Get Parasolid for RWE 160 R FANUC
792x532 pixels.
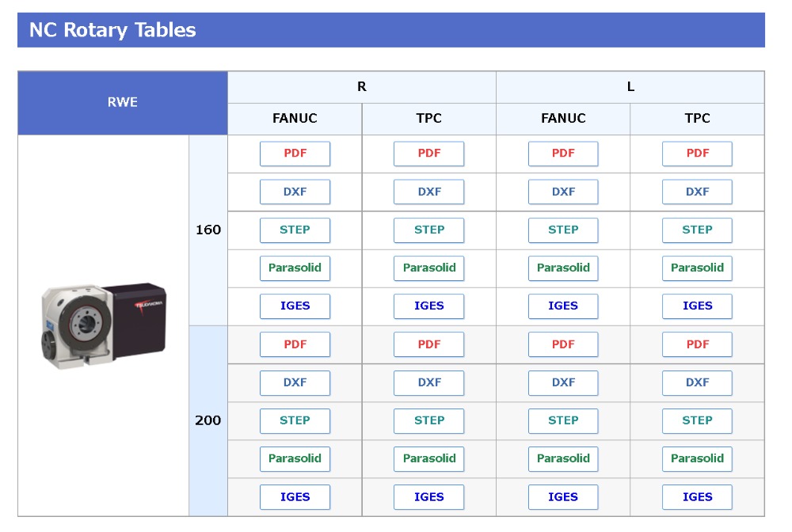[295, 268]
